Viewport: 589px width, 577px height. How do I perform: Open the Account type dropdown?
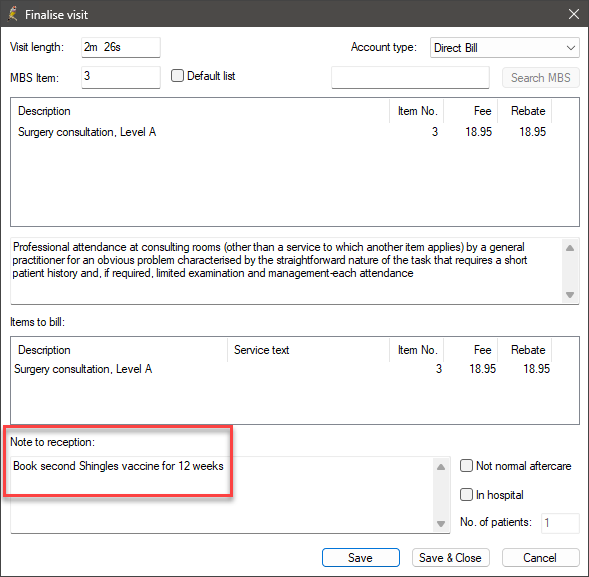pos(504,48)
